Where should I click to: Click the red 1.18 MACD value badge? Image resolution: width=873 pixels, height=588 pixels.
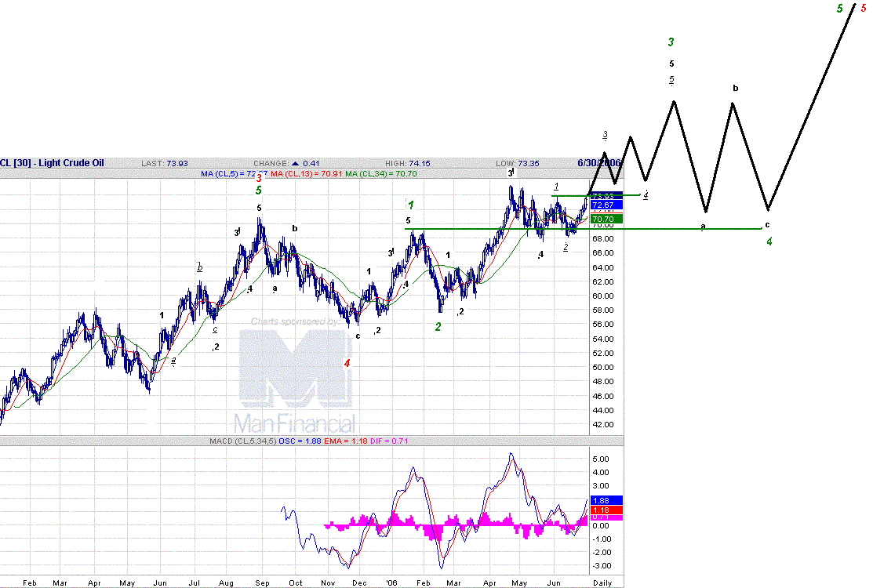(606, 510)
